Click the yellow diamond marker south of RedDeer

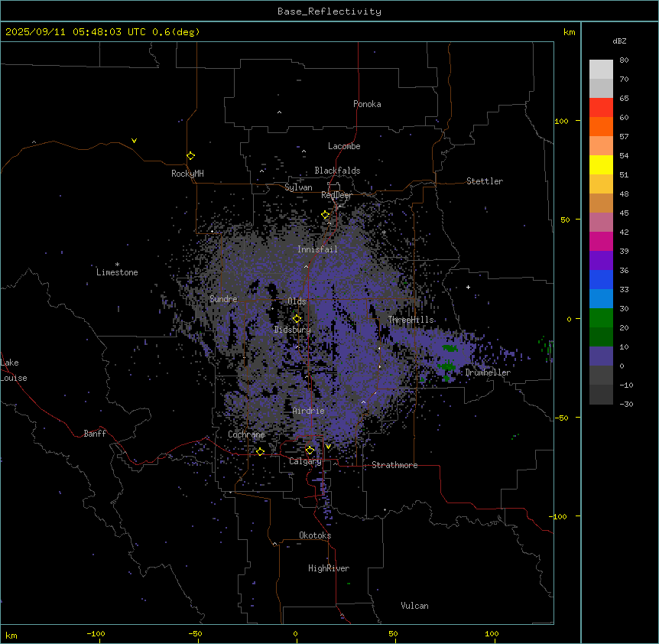tap(326, 215)
